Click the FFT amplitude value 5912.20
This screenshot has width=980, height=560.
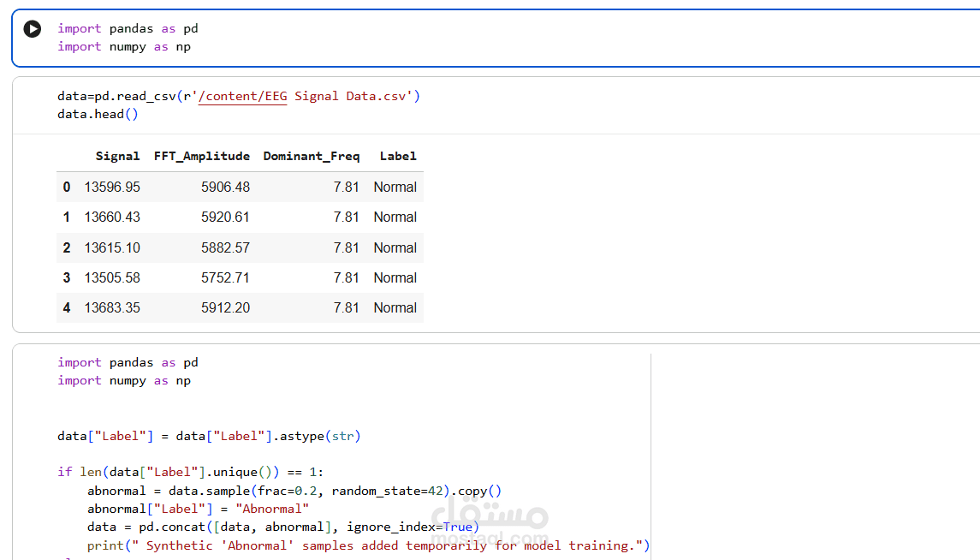click(225, 307)
